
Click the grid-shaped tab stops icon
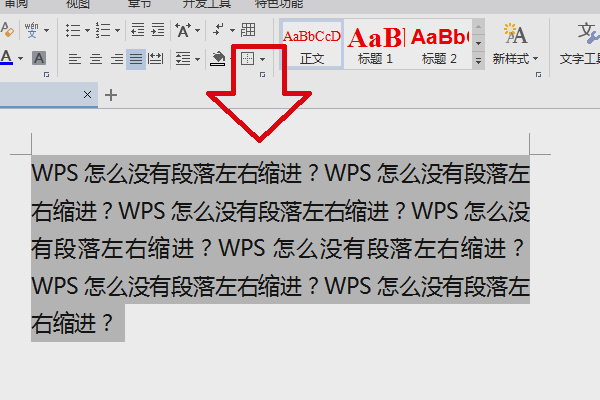[x=248, y=30]
